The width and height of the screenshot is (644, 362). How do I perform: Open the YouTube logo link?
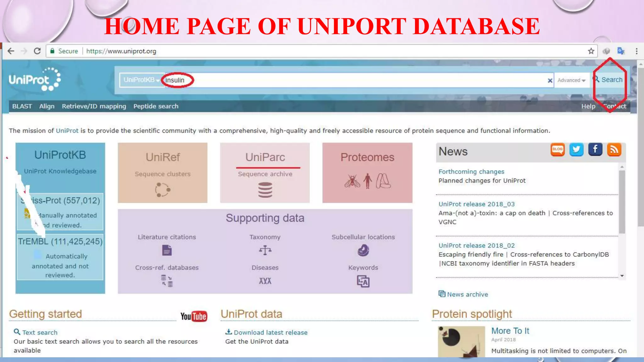click(x=194, y=316)
